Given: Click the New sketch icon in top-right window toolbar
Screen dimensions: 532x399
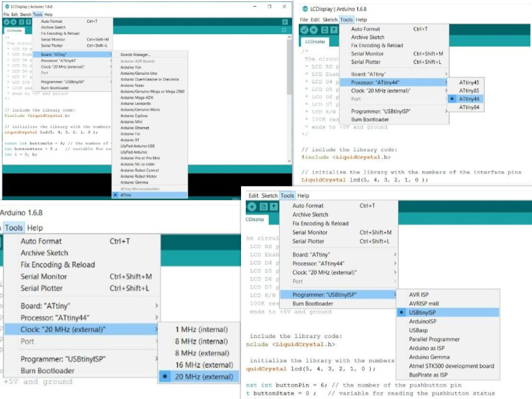Looking at the screenshot, I should pos(325,30).
